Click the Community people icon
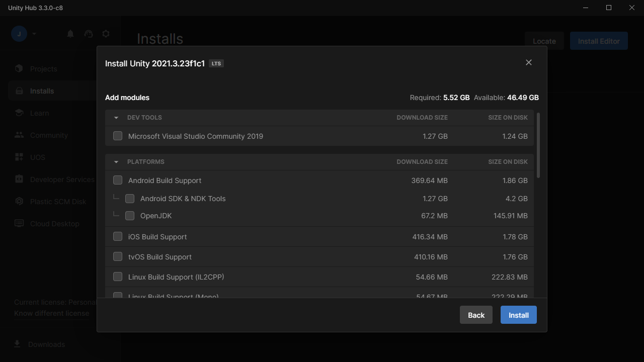 pos(19,135)
